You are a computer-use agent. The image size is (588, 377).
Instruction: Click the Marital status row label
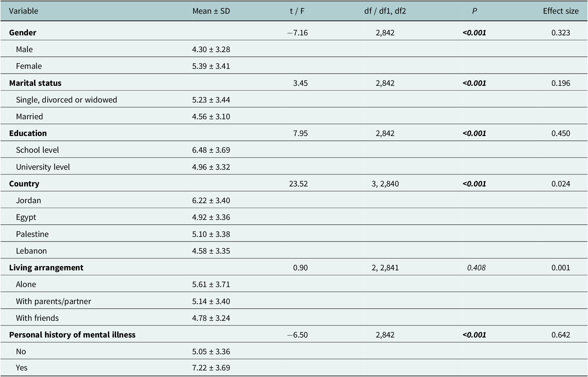[x=35, y=83]
